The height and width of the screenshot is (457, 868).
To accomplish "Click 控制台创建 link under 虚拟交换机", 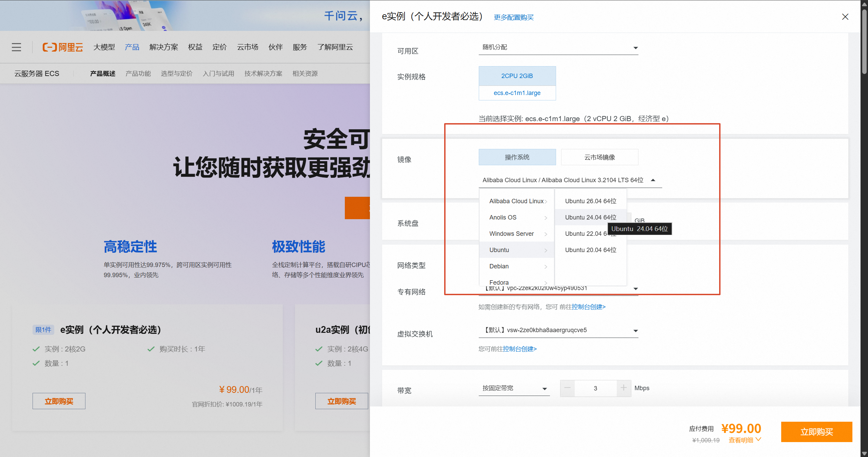I will (520, 349).
